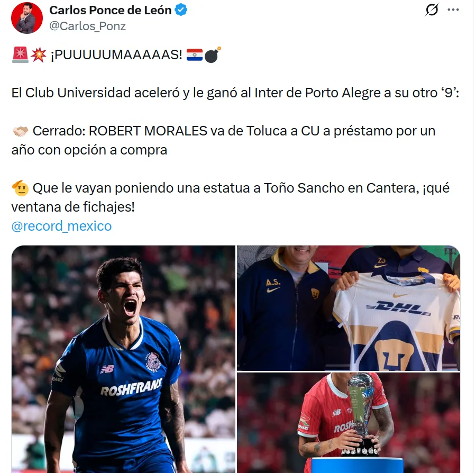The width and height of the screenshot is (476, 473).
Task: Open Carlos Ponce de León's profile avatar
Action: point(24,17)
